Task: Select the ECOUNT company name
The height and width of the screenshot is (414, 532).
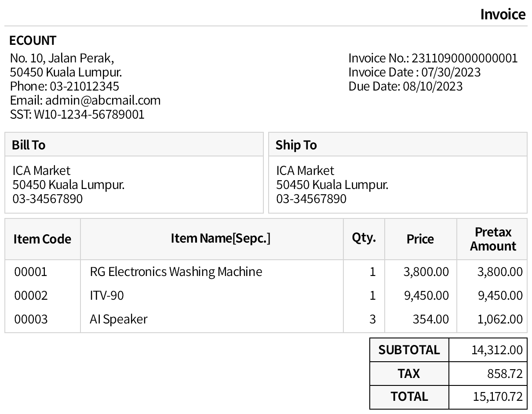Action: (33, 41)
